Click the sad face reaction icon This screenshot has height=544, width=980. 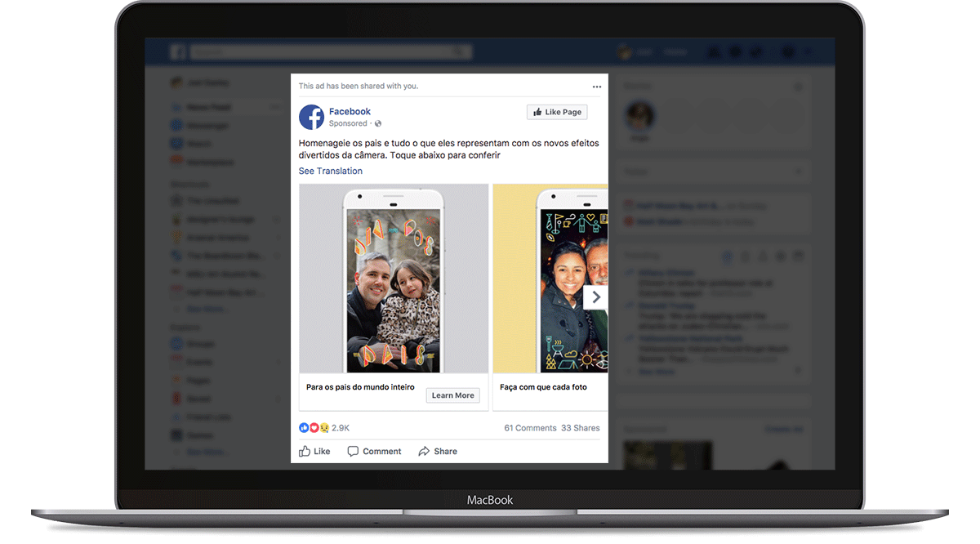pyautogui.click(x=324, y=428)
